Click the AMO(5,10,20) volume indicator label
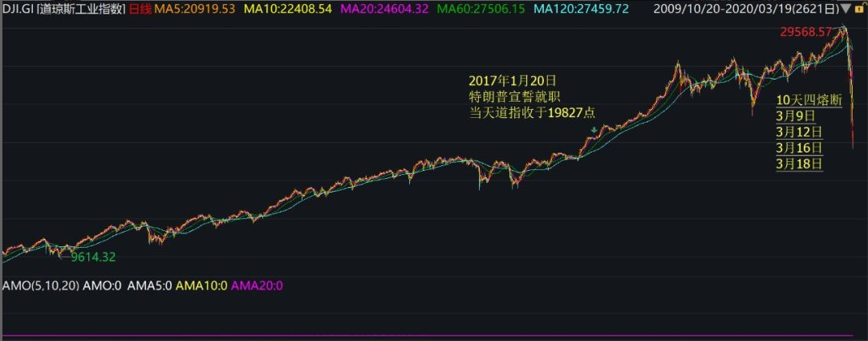868x341 pixels. click(41, 286)
